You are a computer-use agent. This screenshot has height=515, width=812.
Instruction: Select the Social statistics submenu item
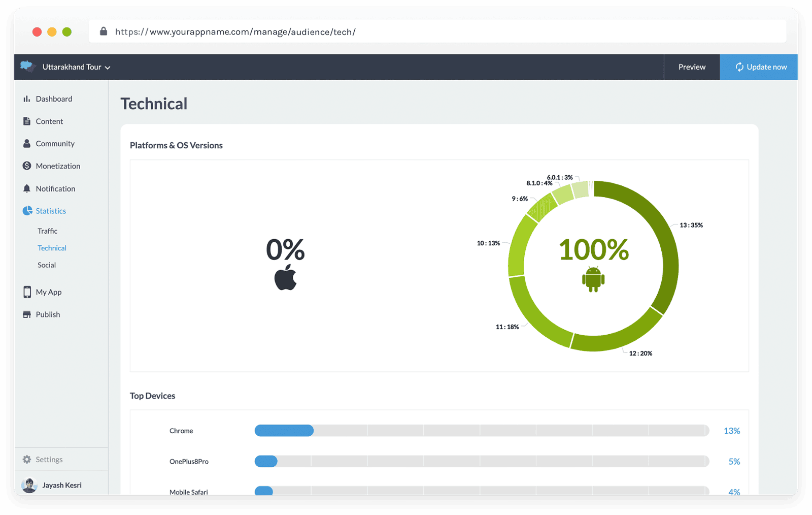click(x=47, y=265)
